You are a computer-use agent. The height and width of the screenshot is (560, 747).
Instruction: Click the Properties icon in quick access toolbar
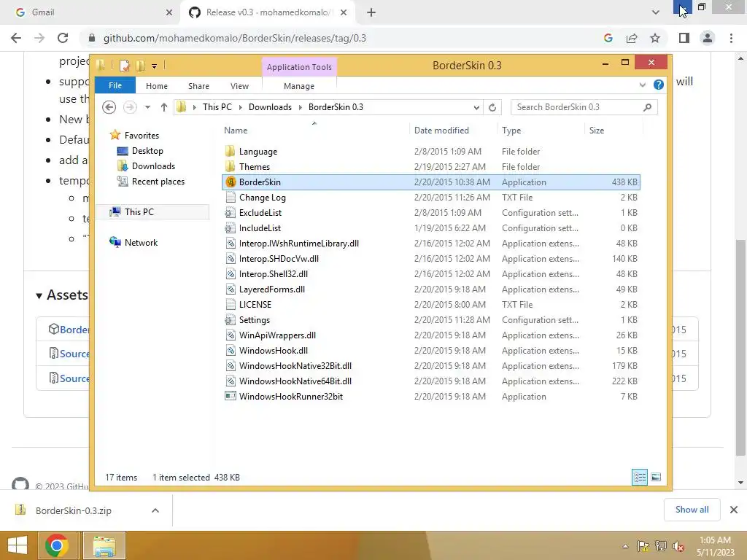pyautogui.click(x=124, y=66)
